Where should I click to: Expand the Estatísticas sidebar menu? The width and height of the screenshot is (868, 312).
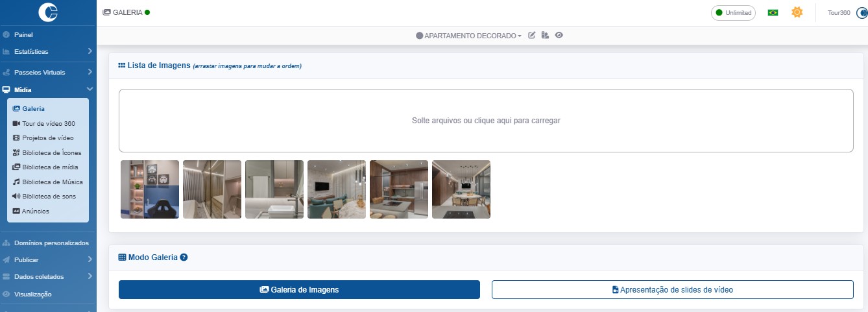(x=47, y=51)
